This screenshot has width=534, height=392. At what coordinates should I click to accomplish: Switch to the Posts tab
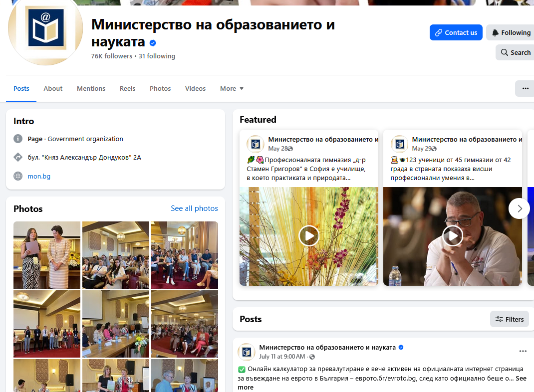(x=21, y=88)
